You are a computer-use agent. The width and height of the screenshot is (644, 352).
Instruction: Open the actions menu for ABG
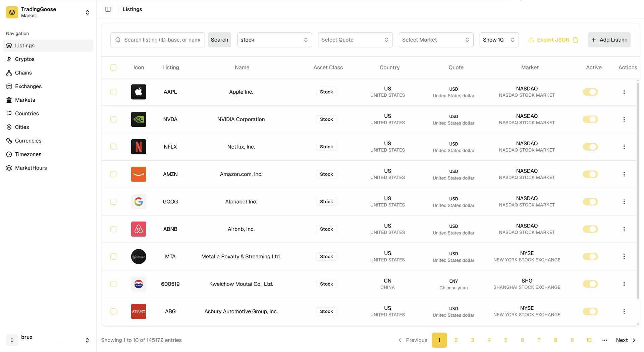point(624,311)
